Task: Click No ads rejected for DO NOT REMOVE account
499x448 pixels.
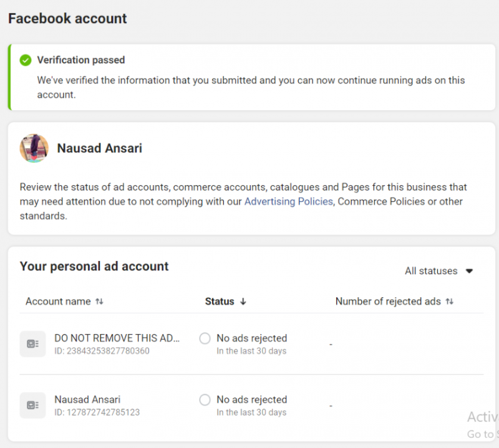Action: [x=252, y=338]
